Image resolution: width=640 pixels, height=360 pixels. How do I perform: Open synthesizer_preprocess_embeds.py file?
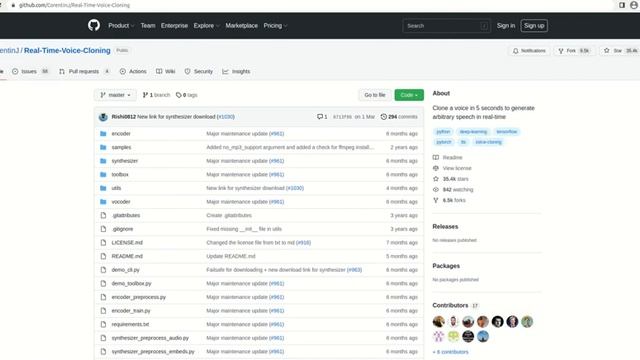click(x=153, y=351)
